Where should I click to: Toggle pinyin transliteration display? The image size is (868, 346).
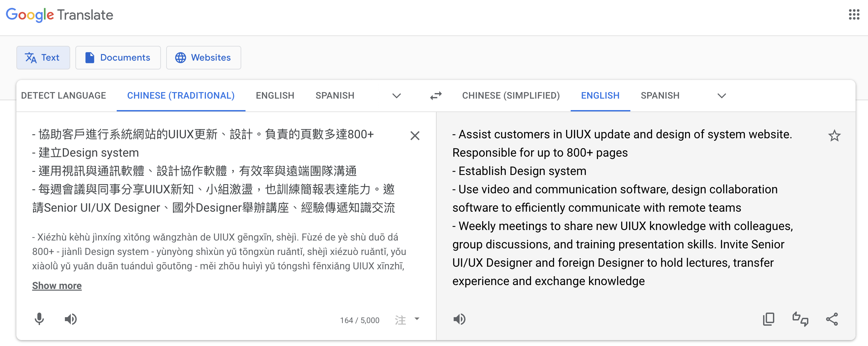coord(400,320)
